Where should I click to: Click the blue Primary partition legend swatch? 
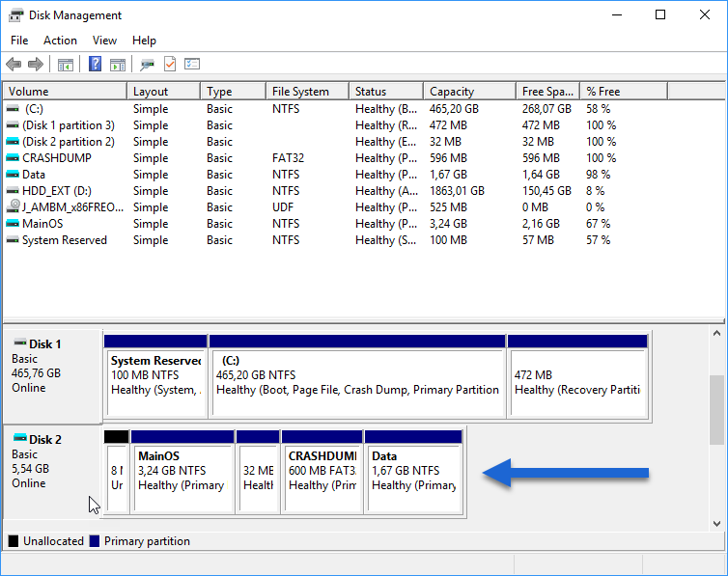pyautogui.click(x=95, y=541)
